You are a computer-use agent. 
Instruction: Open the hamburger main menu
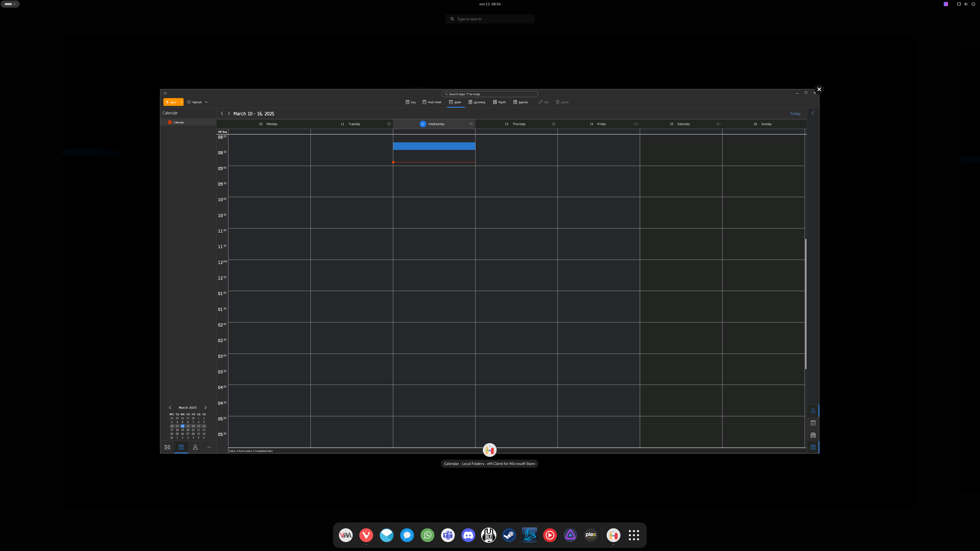point(165,93)
